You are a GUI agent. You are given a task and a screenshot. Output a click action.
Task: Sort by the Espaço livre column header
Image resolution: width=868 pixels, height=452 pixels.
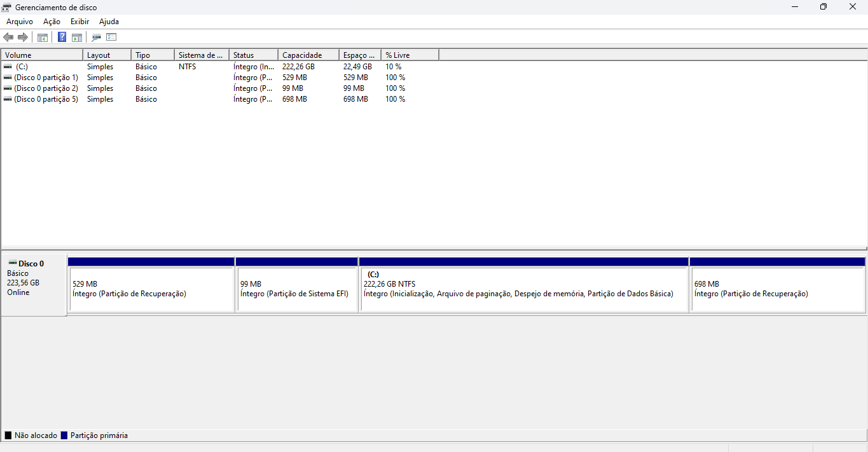pyautogui.click(x=360, y=55)
